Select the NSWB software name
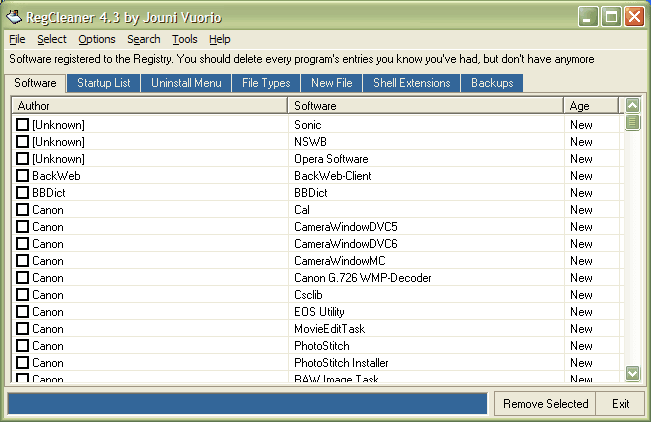The width and height of the screenshot is (651, 422). pyautogui.click(x=310, y=142)
